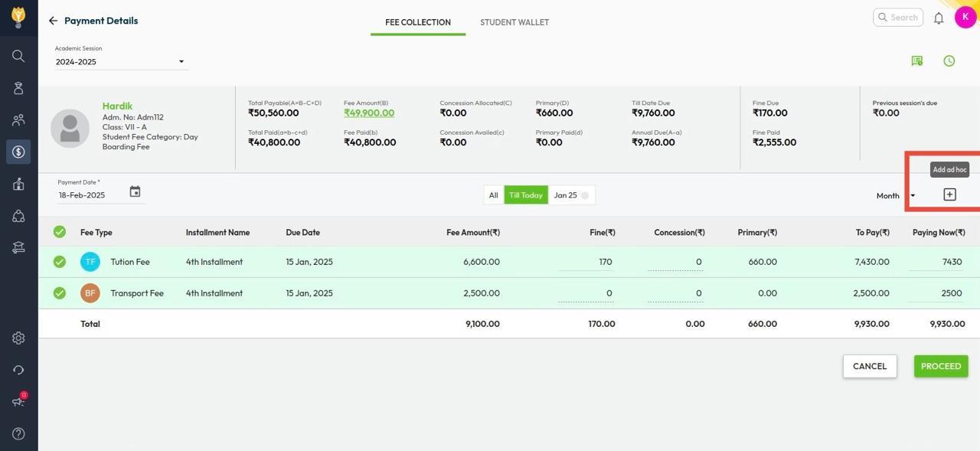Open the notifications bell
This screenshot has height=451, width=980.
click(939, 18)
